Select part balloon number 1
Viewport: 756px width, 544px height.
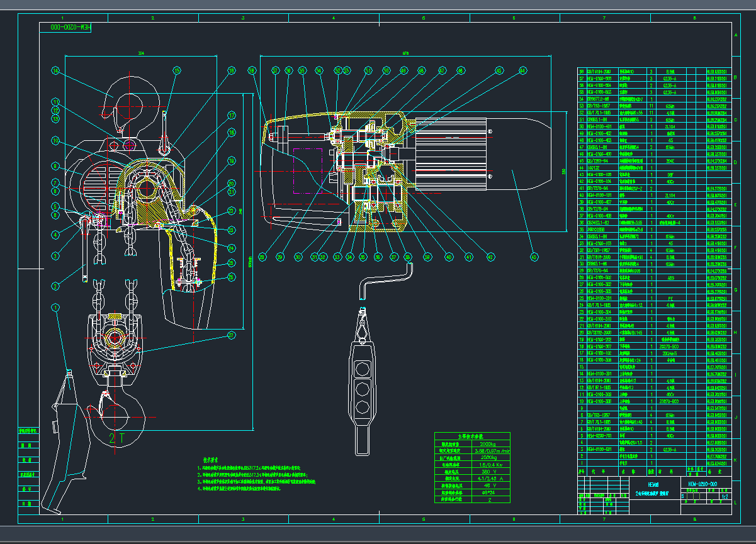(x=55, y=308)
